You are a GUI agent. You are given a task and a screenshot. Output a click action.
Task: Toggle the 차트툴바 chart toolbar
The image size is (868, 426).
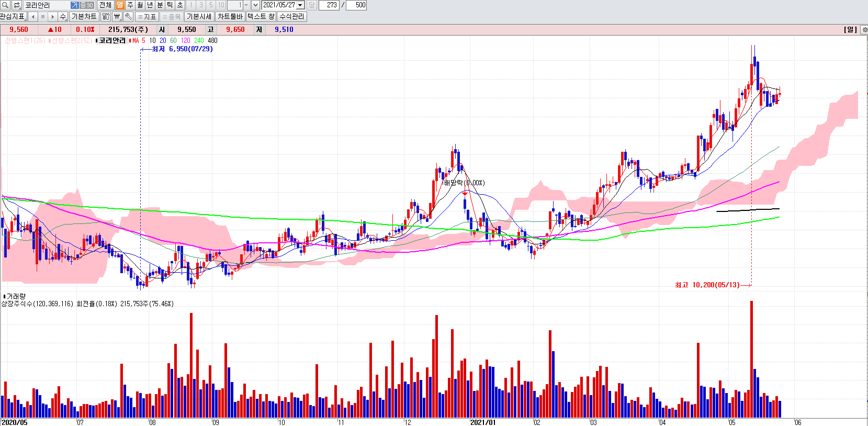pyautogui.click(x=230, y=17)
